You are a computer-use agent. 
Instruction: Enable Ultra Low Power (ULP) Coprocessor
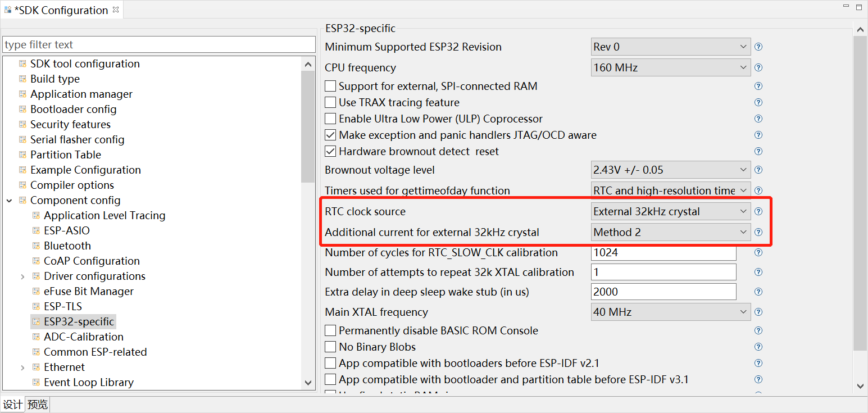pos(330,119)
